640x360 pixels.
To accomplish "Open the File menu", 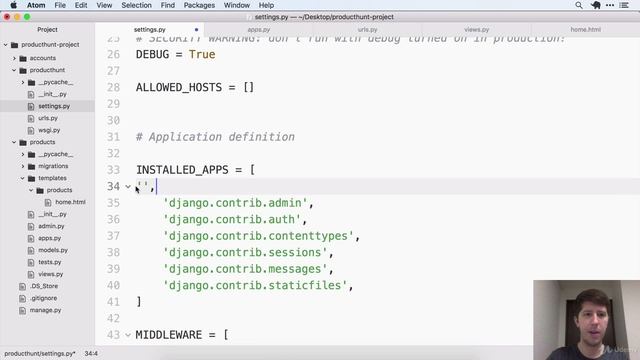I will pos(60,5).
